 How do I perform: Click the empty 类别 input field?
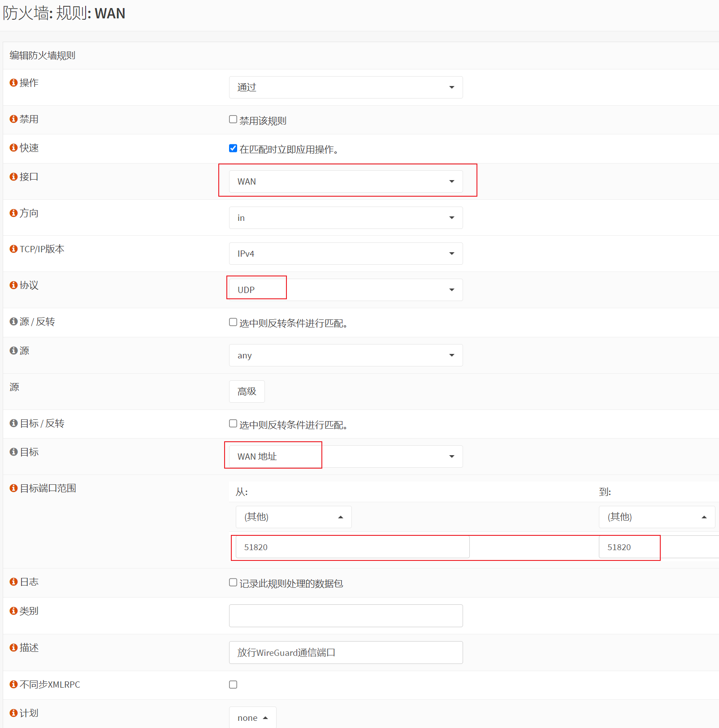pos(346,616)
